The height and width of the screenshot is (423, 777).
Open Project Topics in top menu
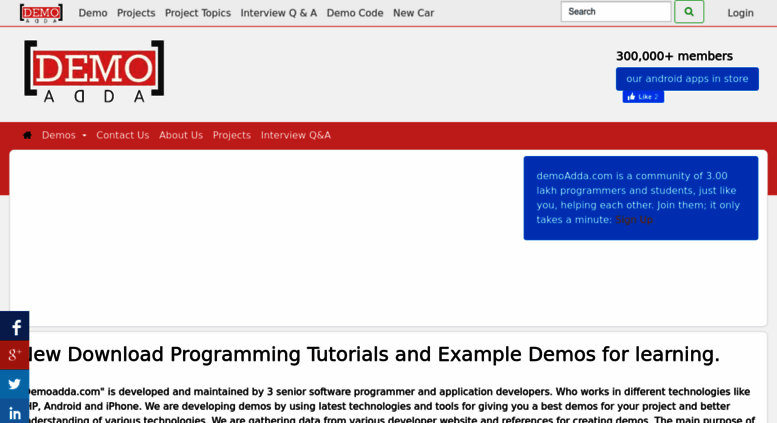coord(198,13)
